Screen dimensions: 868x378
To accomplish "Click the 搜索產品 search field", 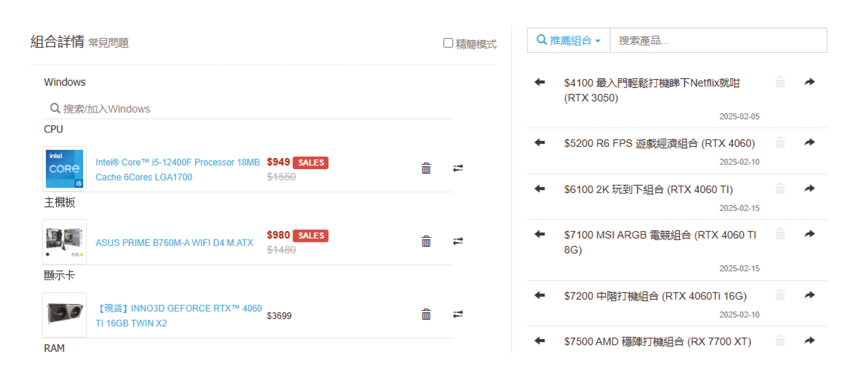I will point(718,40).
